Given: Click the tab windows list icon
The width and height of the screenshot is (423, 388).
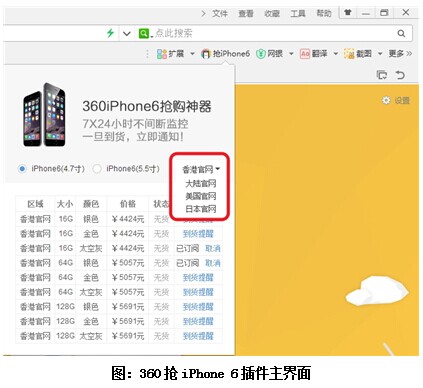Looking at the screenshot, I should pos(382,75).
